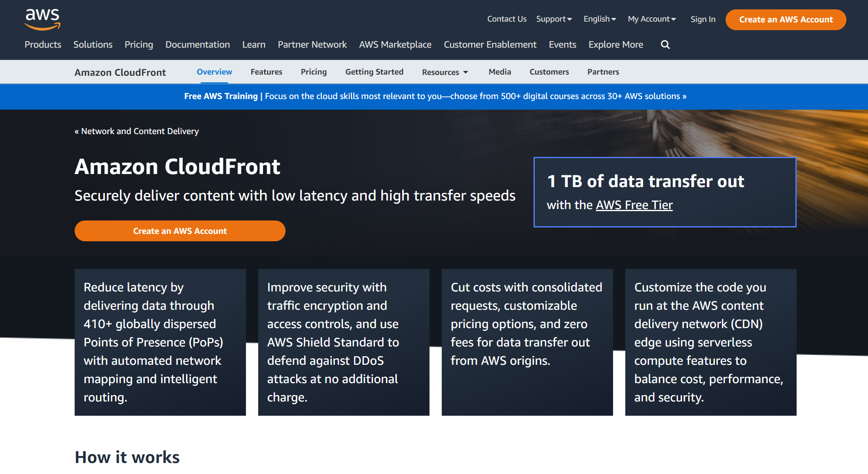The height and width of the screenshot is (474, 868).
Task: Click the Cut costs card text
Action: pyautogui.click(x=526, y=324)
